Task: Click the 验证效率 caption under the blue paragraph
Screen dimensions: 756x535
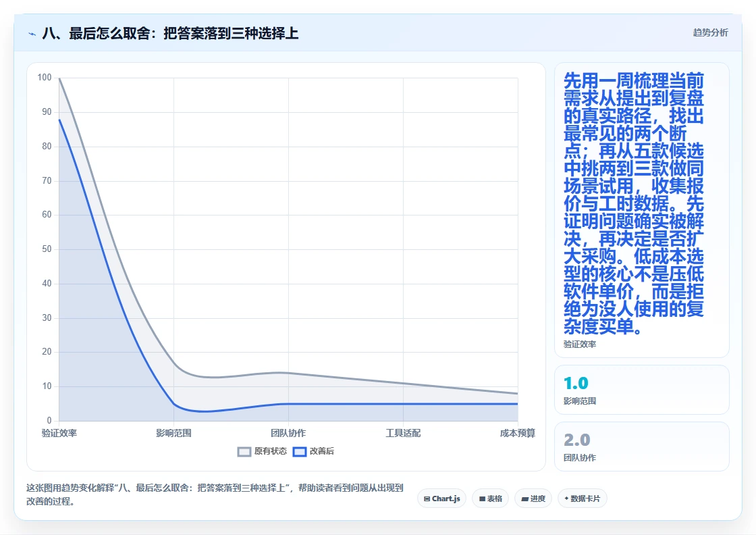Action: tap(580, 344)
